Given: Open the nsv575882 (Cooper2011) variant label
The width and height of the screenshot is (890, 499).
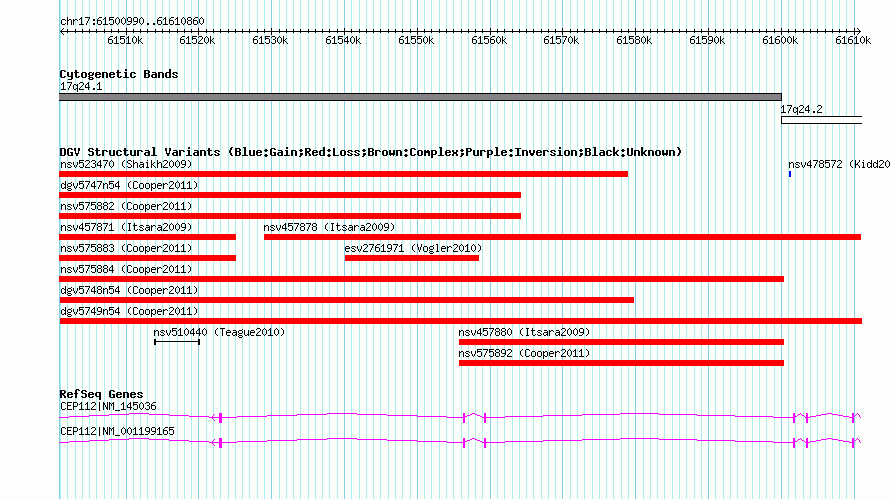Looking at the screenshot, I should [126, 206].
